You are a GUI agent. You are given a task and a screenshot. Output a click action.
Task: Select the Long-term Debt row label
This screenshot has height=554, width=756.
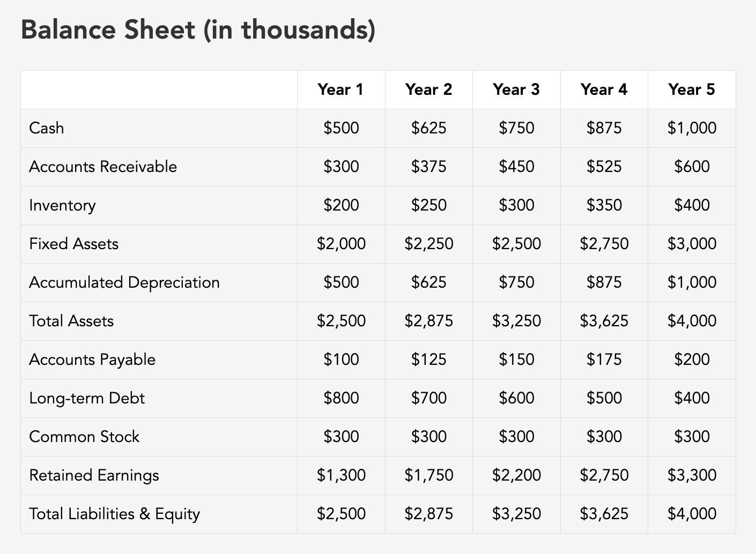pyautogui.click(x=87, y=398)
